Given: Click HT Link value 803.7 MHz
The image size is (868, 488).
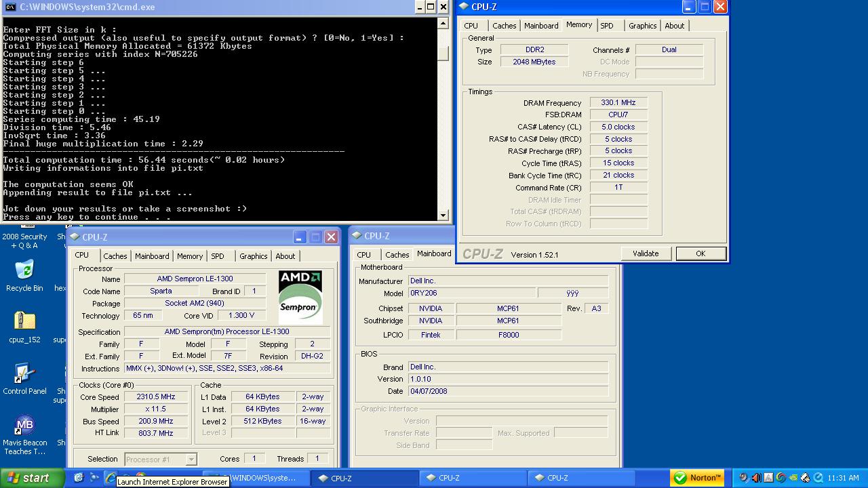Looking at the screenshot, I should pyautogui.click(x=156, y=433).
